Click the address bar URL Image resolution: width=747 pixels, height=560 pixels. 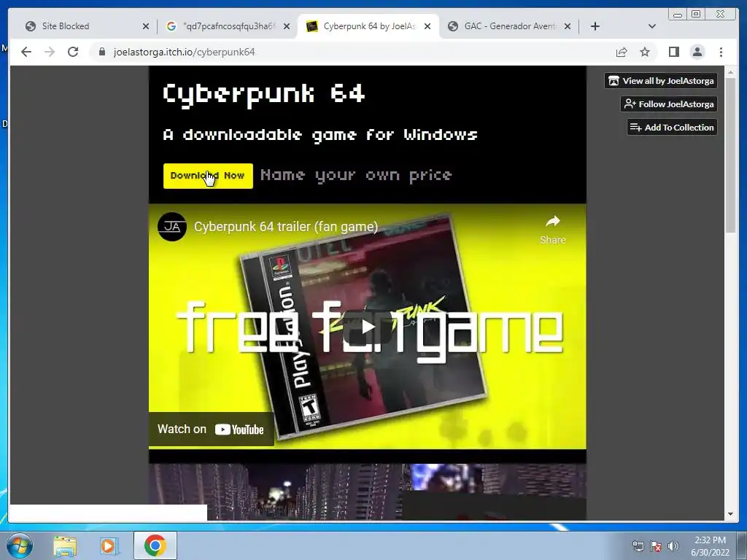click(184, 52)
